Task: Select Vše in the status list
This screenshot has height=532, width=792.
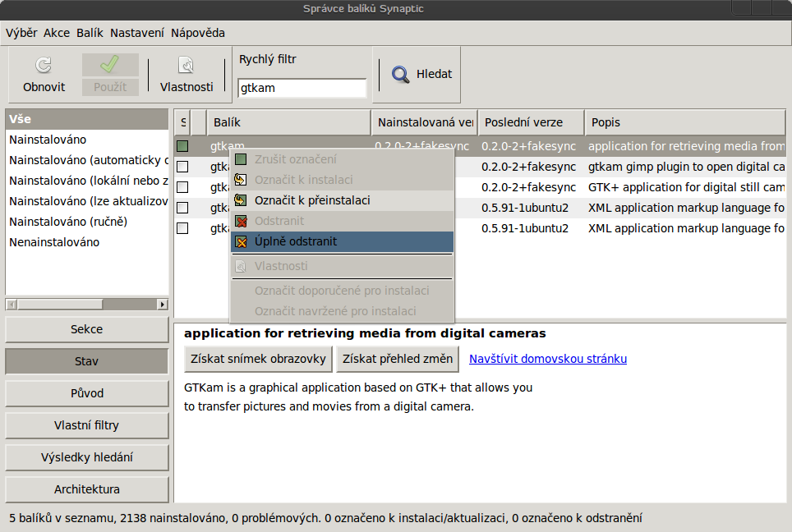Action: pyautogui.click(x=87, y=119)
